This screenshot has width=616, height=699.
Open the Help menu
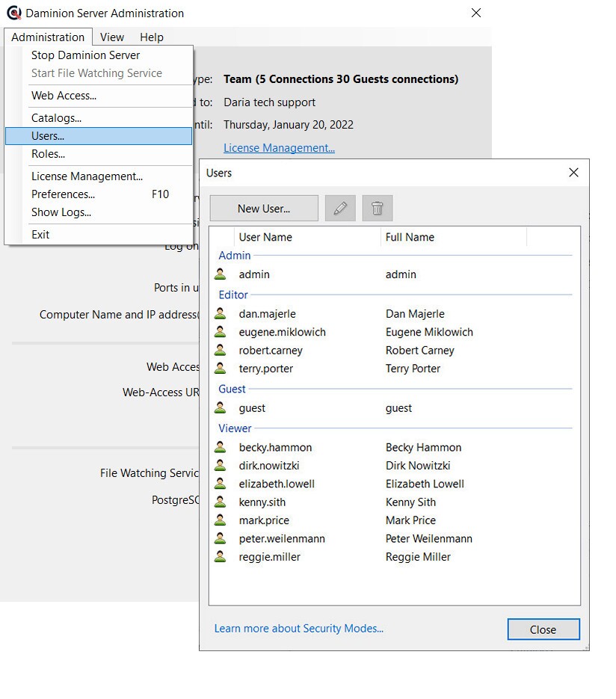click(x=152, y=37)
